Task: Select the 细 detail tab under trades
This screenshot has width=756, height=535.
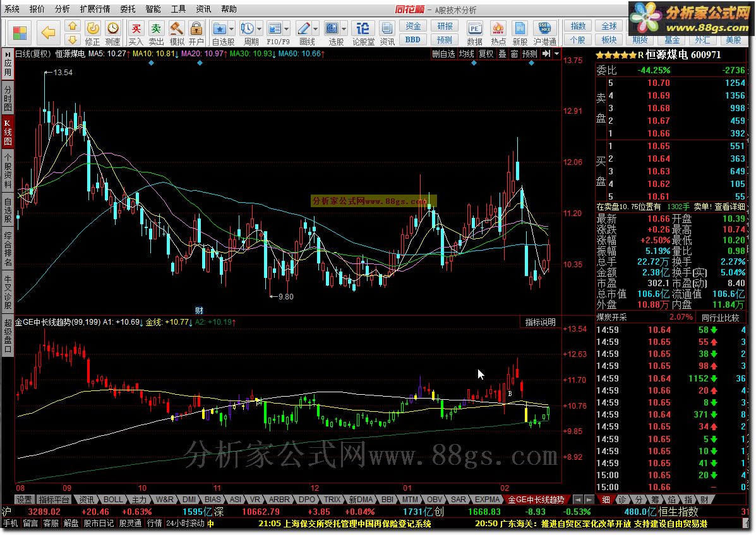Action: 606,500
